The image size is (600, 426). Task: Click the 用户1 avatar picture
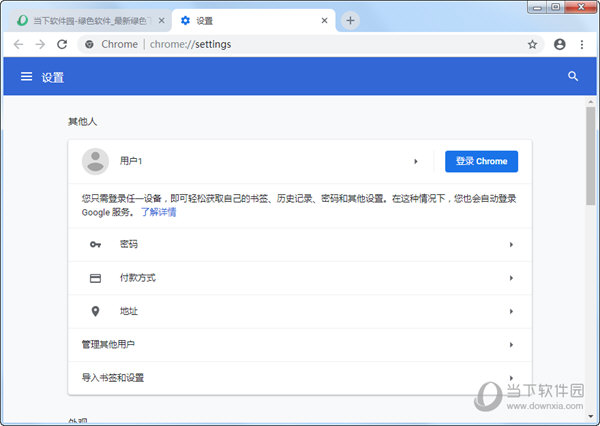tap(95, 161)
